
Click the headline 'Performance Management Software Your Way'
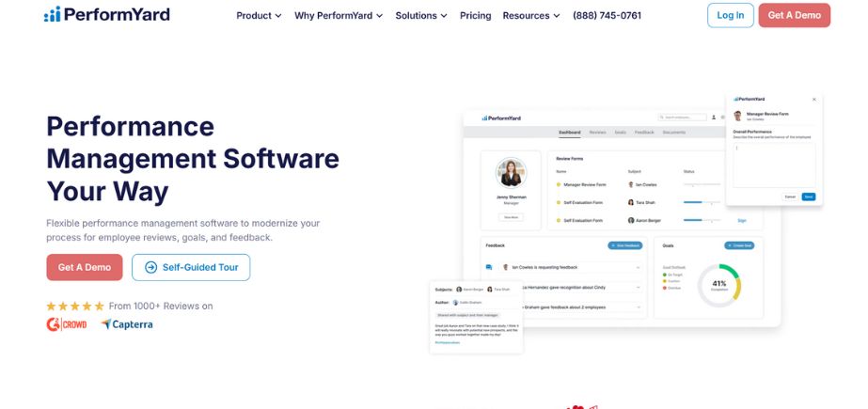pyautogui.click(x=193, y=159)
